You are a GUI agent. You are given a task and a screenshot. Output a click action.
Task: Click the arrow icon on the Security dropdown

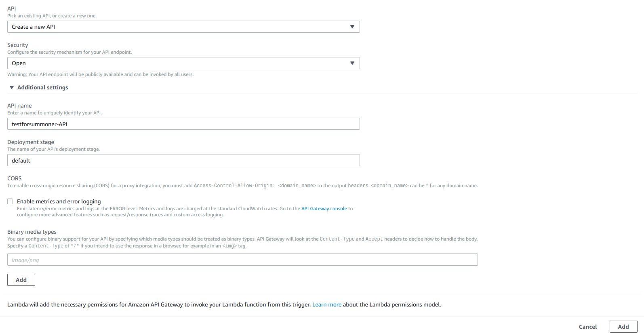[x=352, y=63]
